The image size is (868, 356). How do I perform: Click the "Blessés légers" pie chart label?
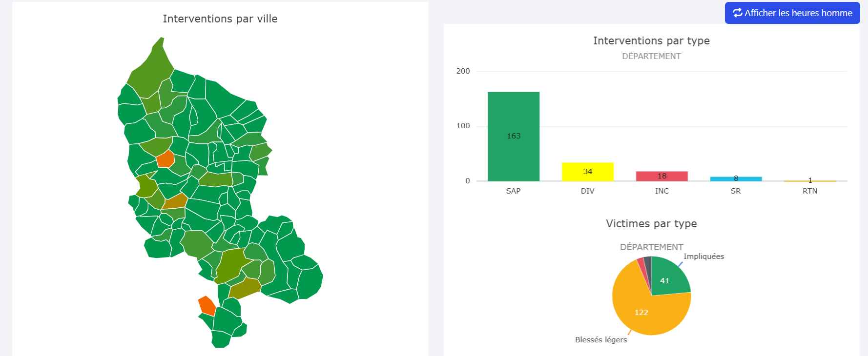(601, 340)
